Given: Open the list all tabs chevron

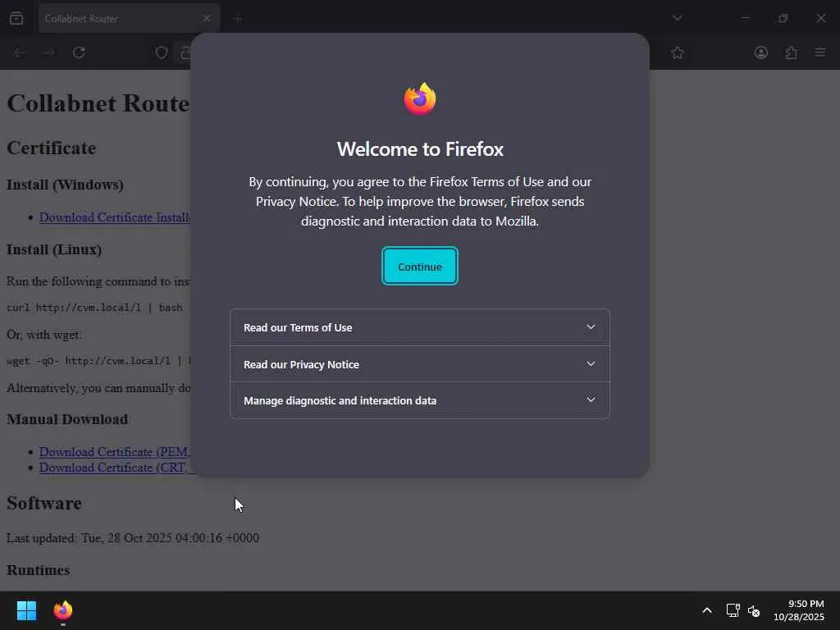Looking at the screenshot, I should (677, 18).
